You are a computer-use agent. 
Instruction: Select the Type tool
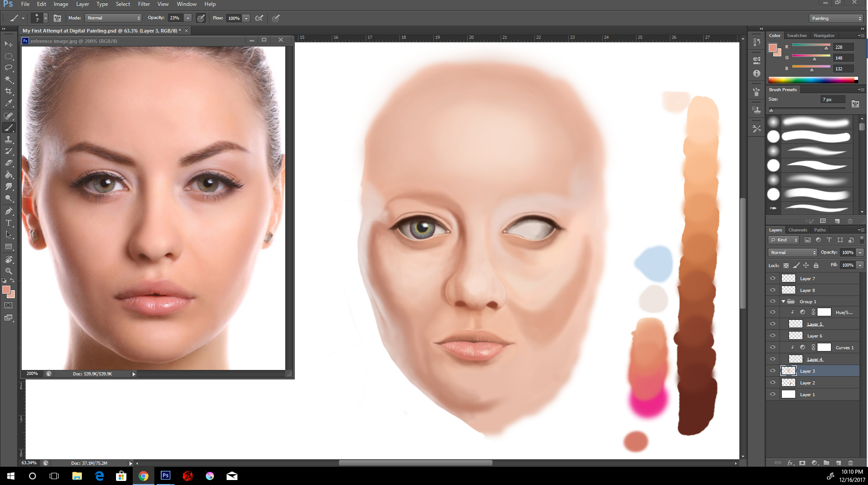(9, 222)
